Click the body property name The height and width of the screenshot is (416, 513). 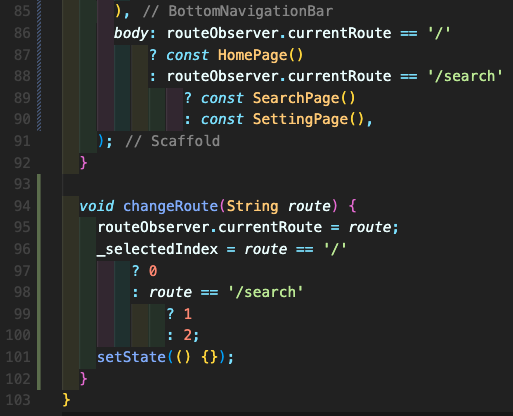pos(131,33)
